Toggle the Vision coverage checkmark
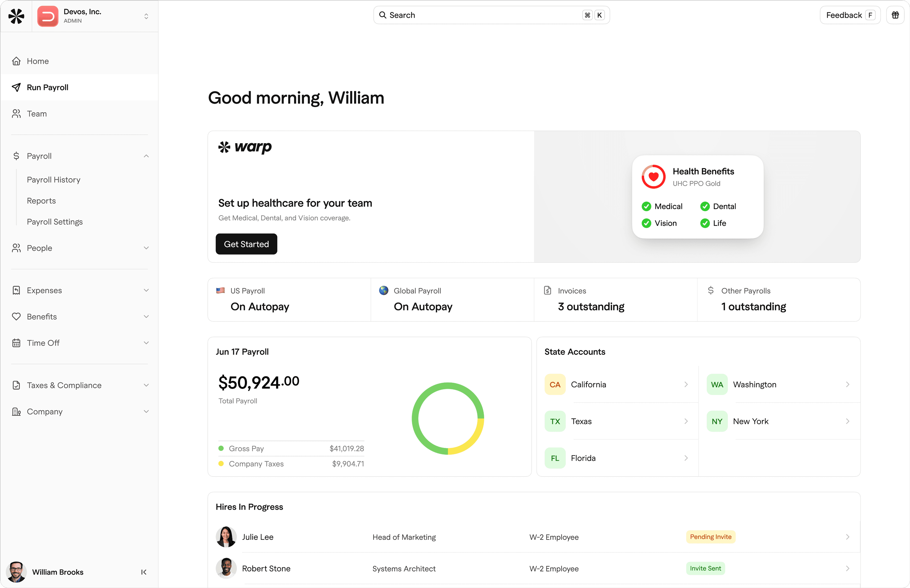The height and width of the screenshot is (588, 910). 646,223
